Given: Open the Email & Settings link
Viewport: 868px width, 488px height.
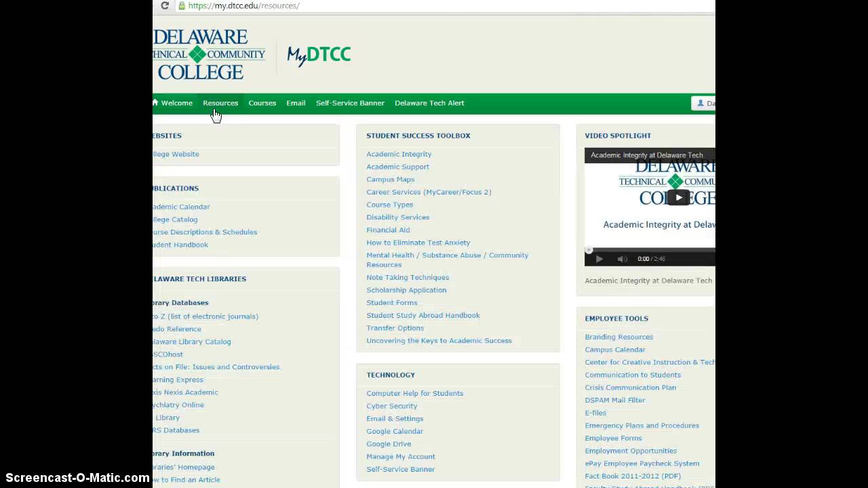Looking at the screenshot, I should pyautogui.click(x=395, y=419).
